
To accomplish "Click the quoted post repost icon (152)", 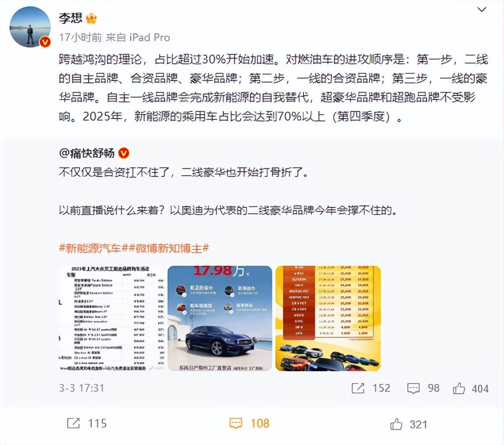I will click(x=358, y=388).
